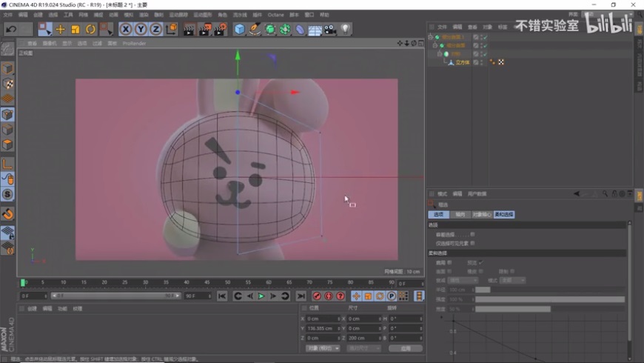Click the Array/modeling objects icon
This screenshot has width=644, height=363.
pyautogui.click(x=285, y=29)
